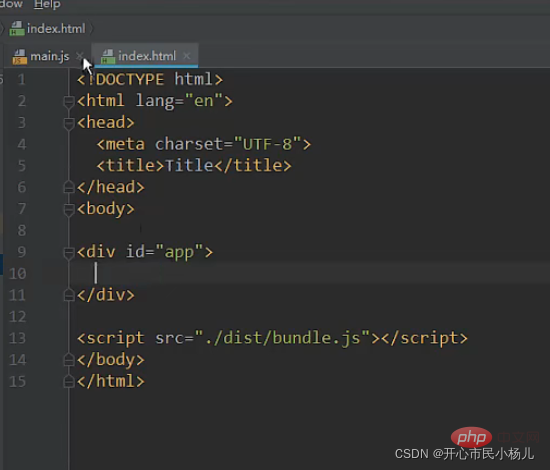
Task: Click line number 13 in the gutter
Action: [18, 338]
